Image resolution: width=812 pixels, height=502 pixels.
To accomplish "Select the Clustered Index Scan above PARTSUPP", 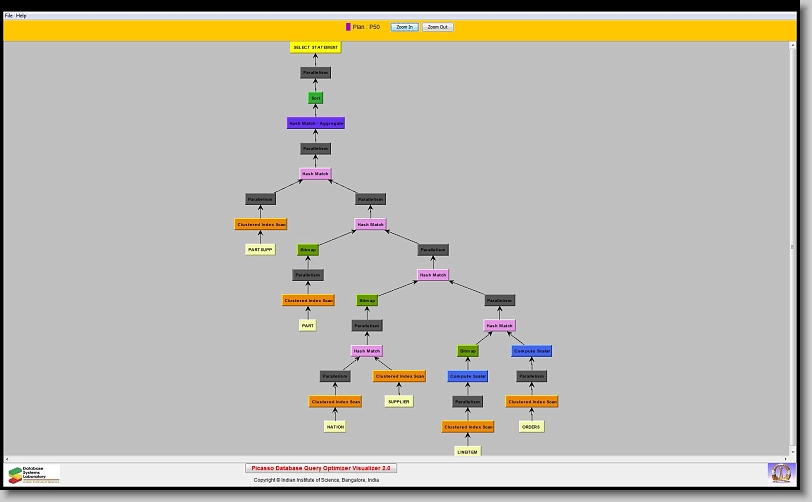I will [260, 224].
